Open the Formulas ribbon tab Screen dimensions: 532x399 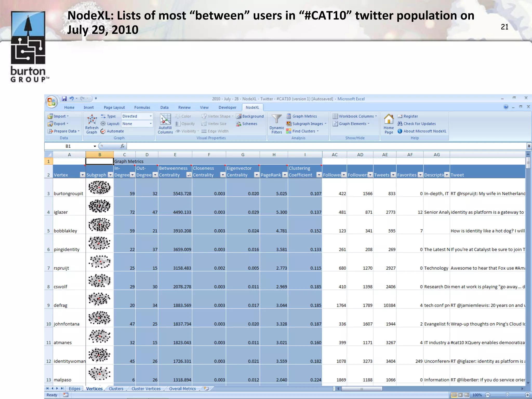(x=142, y=107)
